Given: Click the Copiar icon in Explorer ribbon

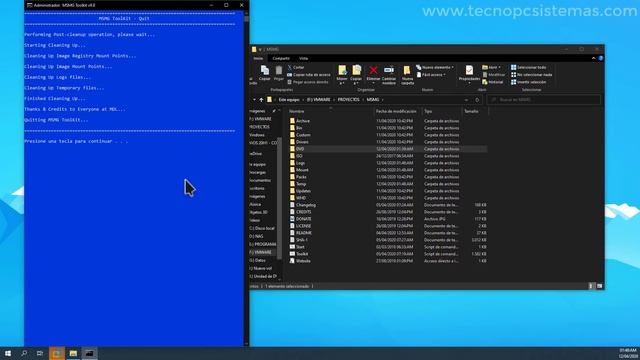Looking at the screenshot, I should (x=264, y=73).
